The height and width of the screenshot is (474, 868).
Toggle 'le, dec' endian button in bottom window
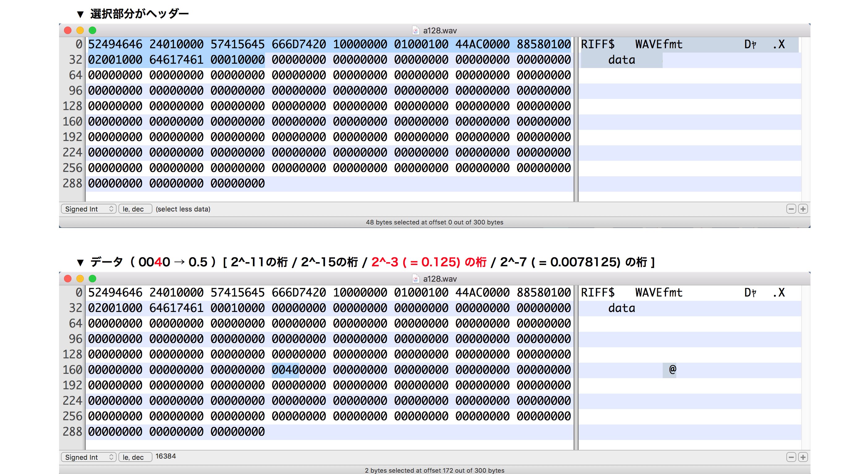[135, 457]
